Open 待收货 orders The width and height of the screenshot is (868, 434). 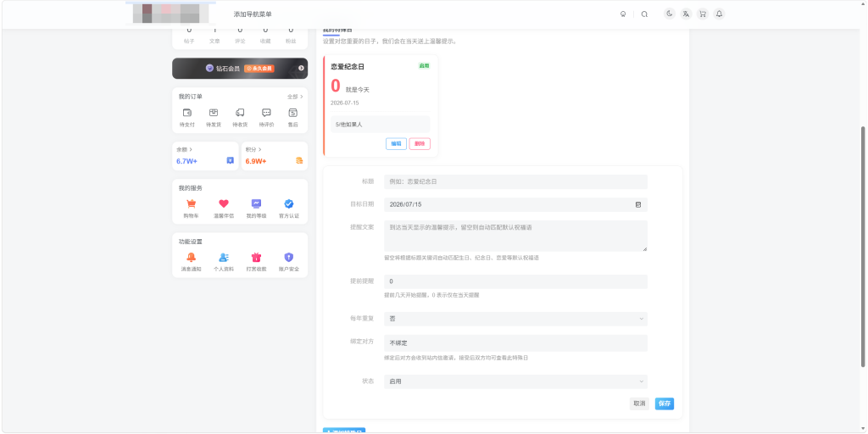[240, 118]
